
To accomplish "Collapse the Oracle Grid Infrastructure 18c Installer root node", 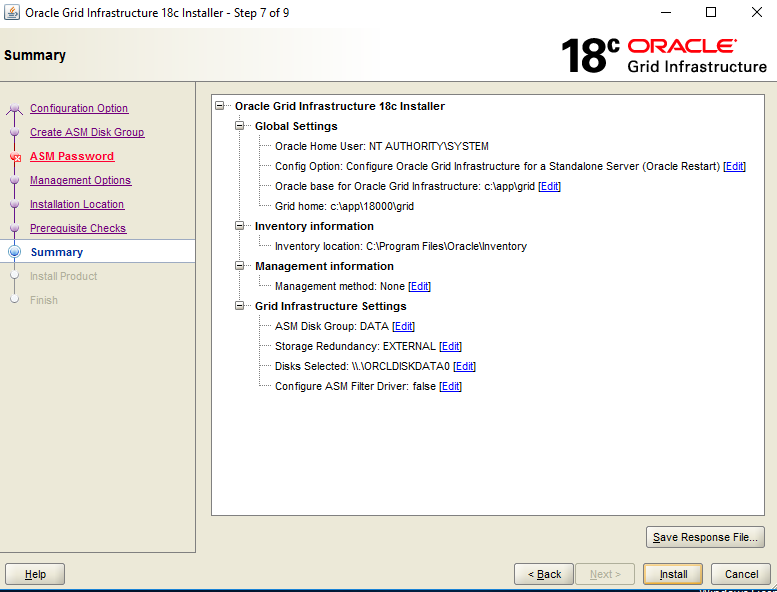I will pyautogui.click(x=220, y=106).
